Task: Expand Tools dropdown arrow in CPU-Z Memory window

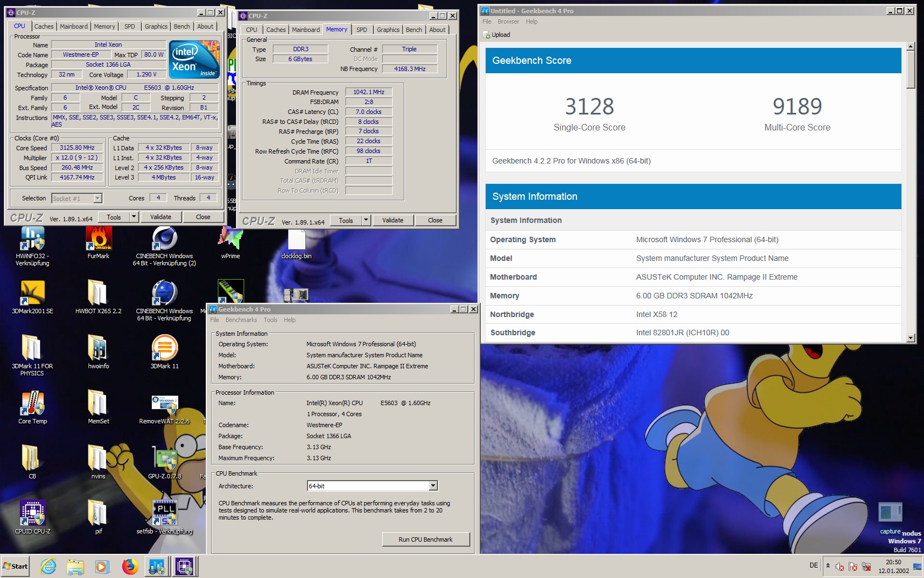Action: point(366,220)
